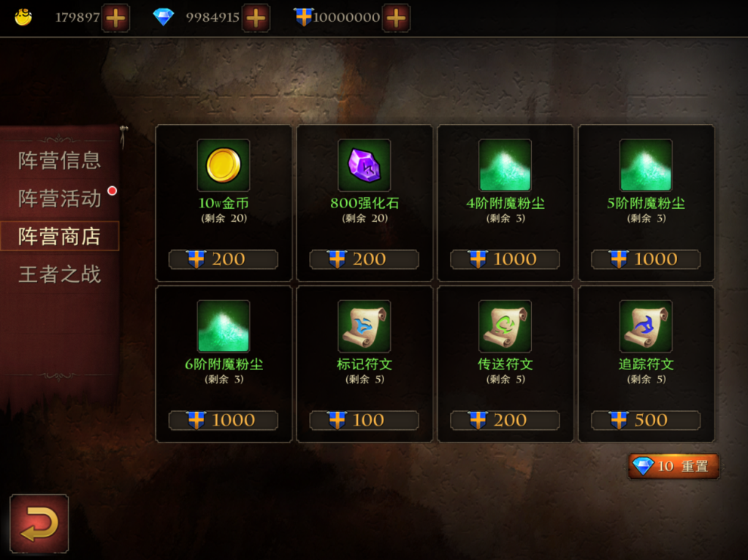Select the 6阶附魔粉尘 dust icon
This screenshot has width=748, height=560.
click(224, 326)
